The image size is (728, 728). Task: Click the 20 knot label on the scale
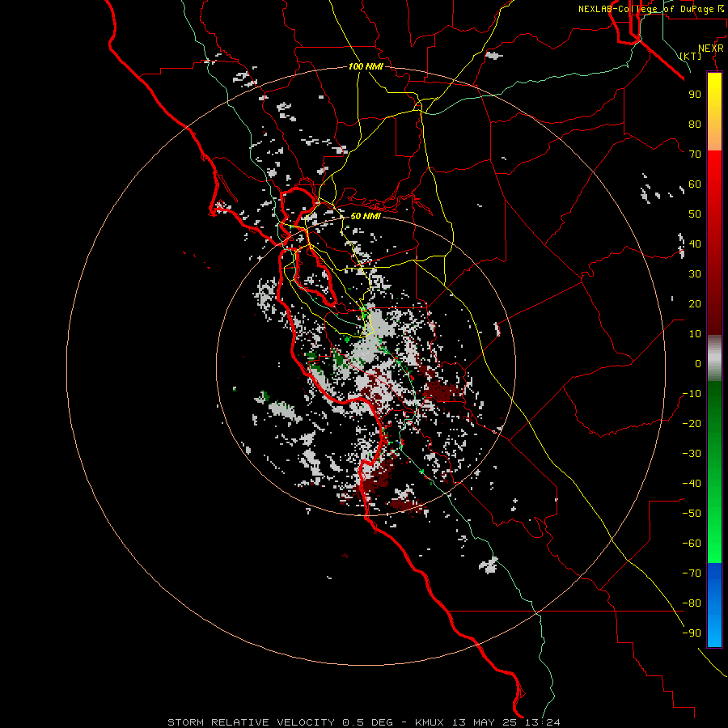(695, 303)
